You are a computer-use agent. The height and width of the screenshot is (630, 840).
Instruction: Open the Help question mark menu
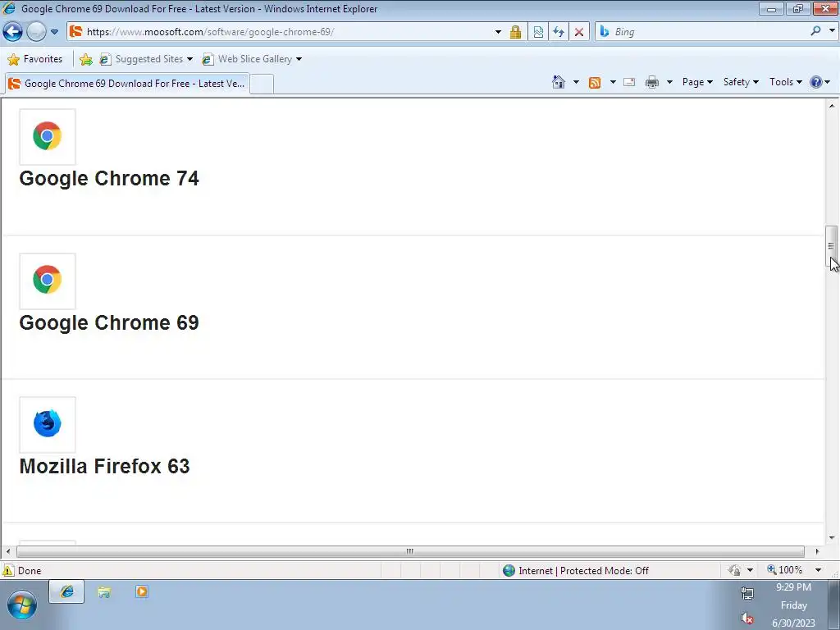click(819, 82)
